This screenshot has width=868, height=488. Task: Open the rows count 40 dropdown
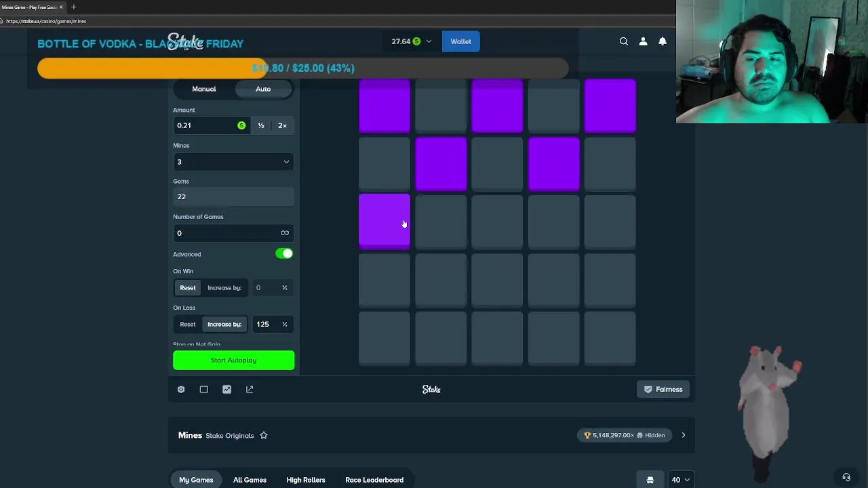tap(680, 480)
